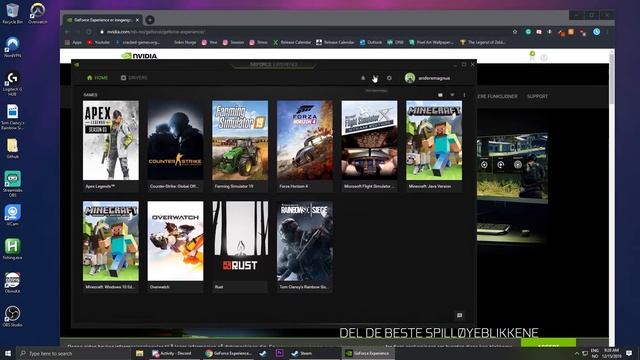Open a new Chrome tab
The width and height of the screenshot is (640, 360).
point(150,20)
